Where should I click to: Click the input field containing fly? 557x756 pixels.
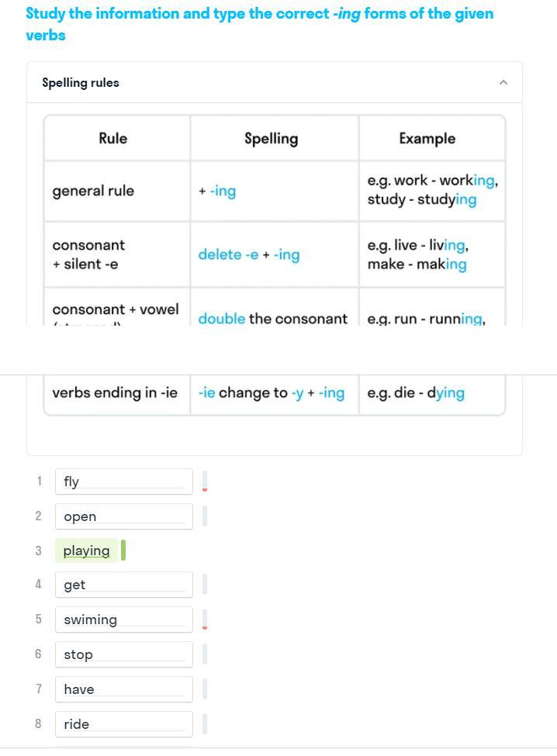pos(123,482)
